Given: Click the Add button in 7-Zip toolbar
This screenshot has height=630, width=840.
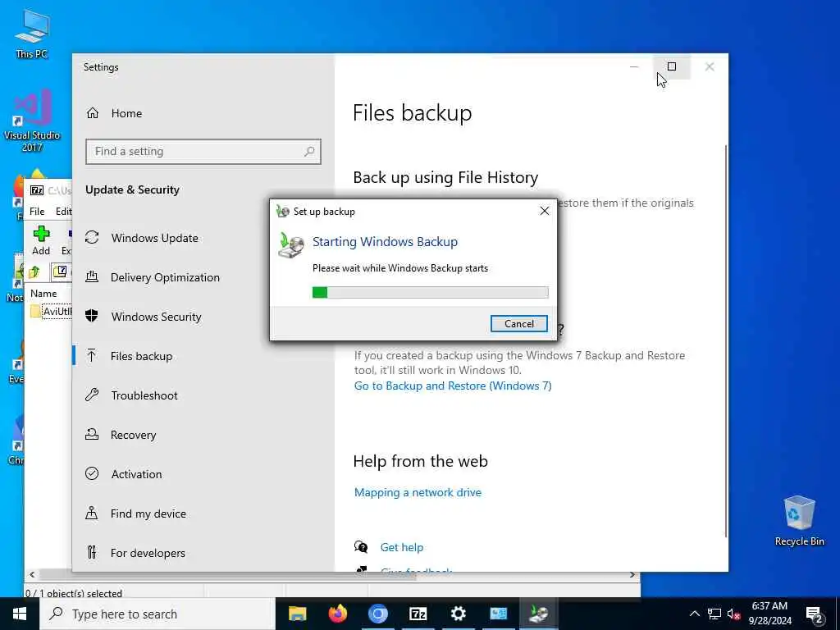Looking at the screenshot, I should 41,240.
